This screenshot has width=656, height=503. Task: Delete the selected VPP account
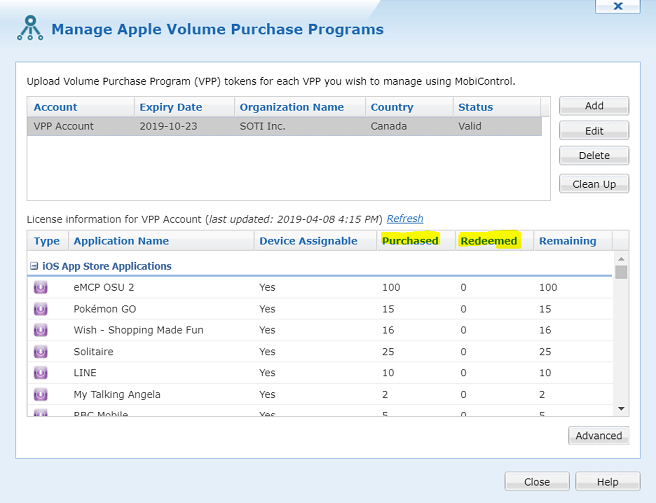point(593,156)
